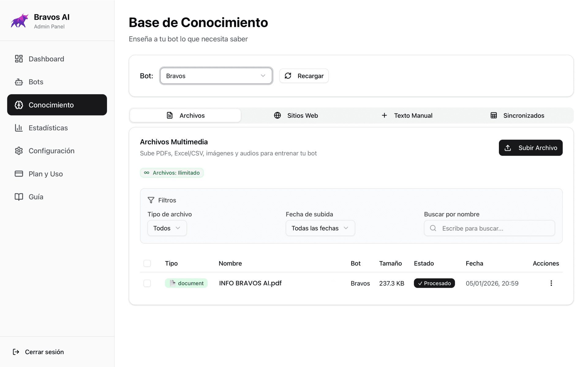Viewport: 588px width, 367px height.
Task: Click the Subir Archivo button
Action: click(530, 148)
